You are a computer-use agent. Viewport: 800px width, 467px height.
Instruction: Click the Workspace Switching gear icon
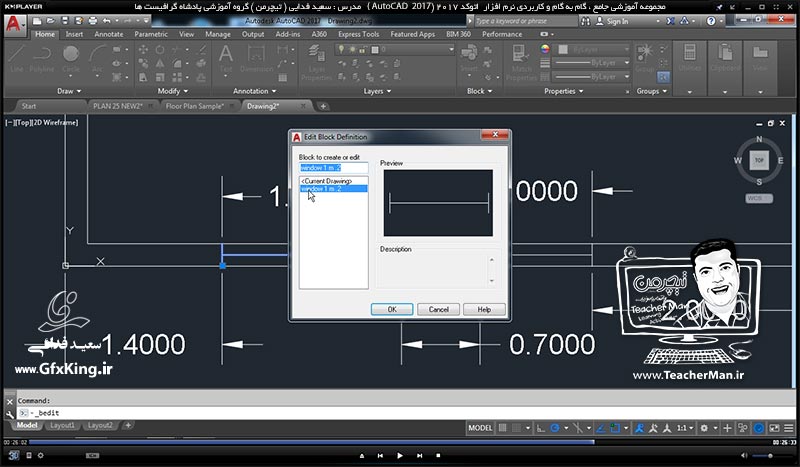click(x=704, y=428)
